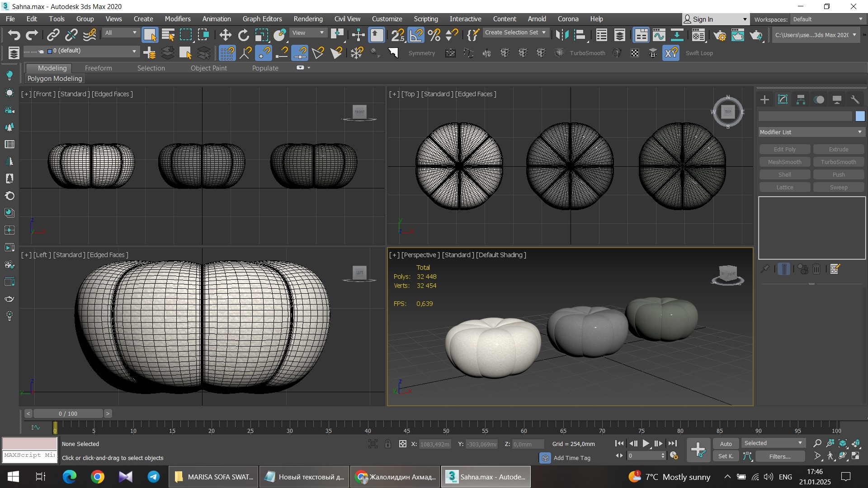This screenshot has width=868, height=488.
Task: Click the Mirror tool icon
Action: [562, 35]
